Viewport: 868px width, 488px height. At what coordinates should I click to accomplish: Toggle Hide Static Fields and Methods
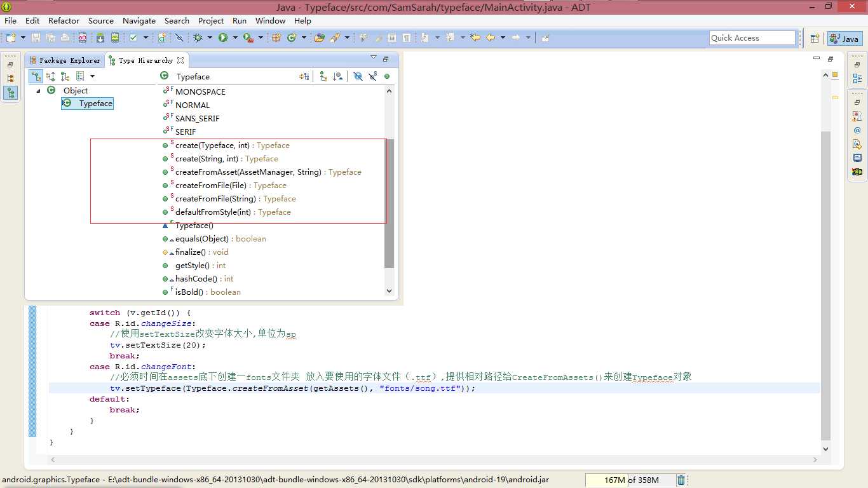pos(372,76)
